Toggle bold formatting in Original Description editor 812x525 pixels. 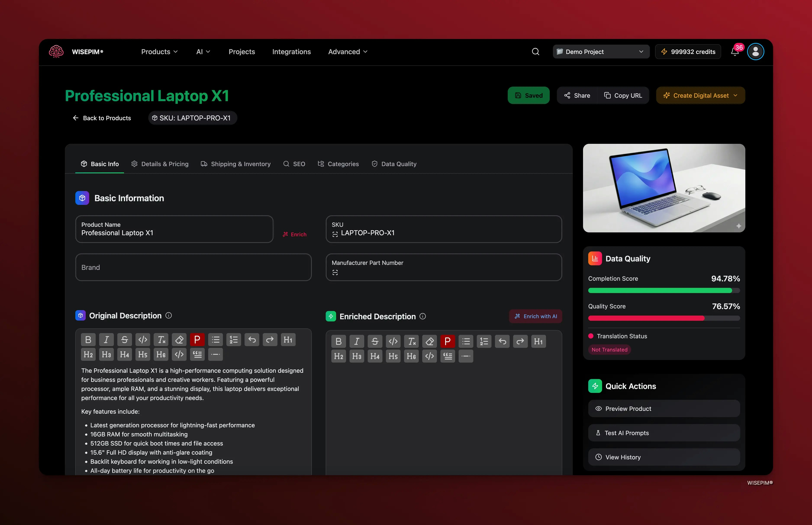88,339
